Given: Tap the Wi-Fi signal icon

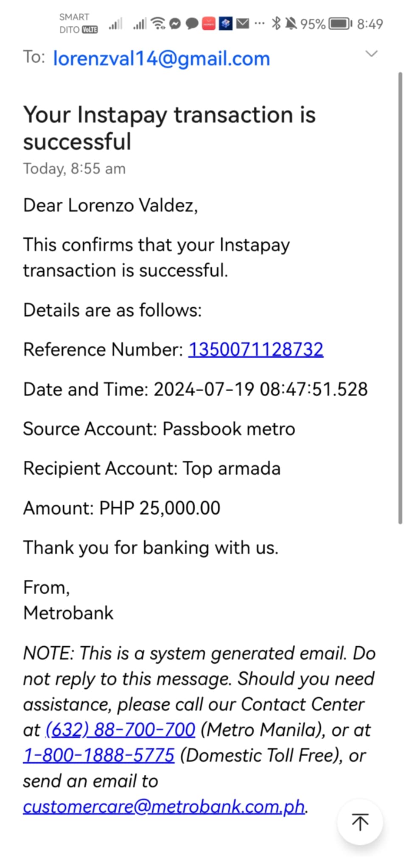Looking at the screenshot, I should click(158, 24).
